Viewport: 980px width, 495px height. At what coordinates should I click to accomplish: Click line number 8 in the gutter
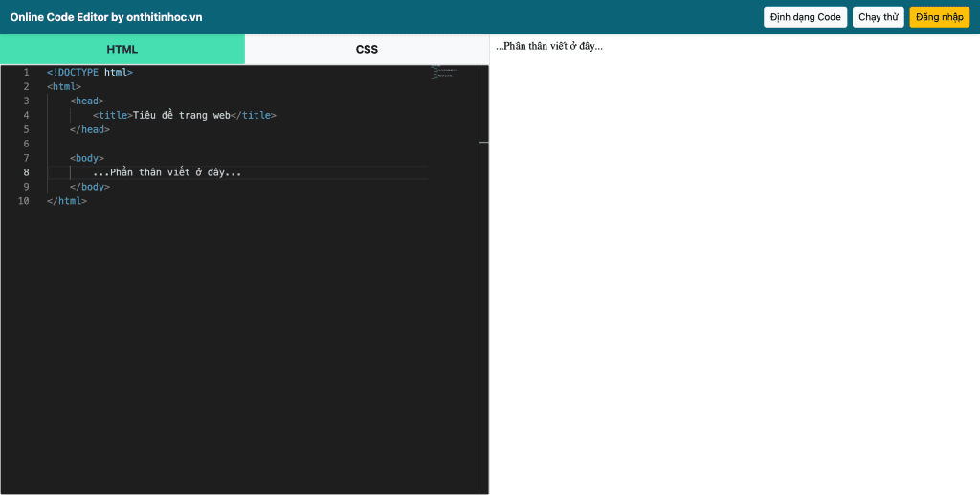[x=26, y=172]
